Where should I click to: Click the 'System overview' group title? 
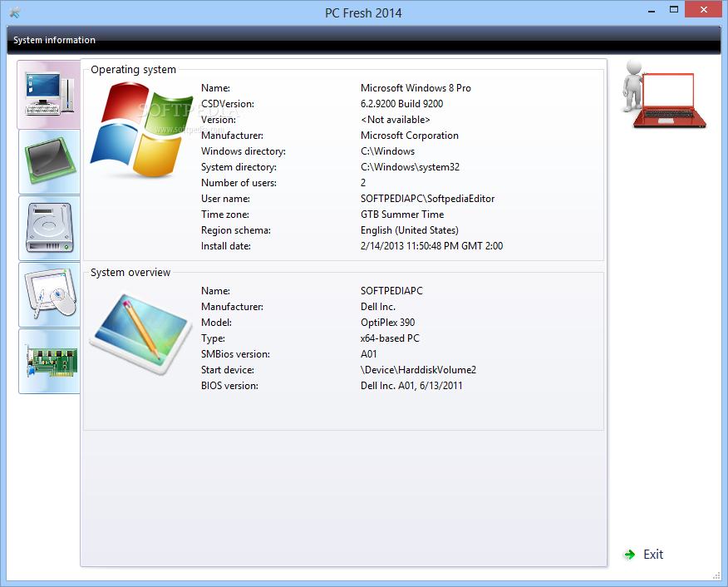coord(130,273)
